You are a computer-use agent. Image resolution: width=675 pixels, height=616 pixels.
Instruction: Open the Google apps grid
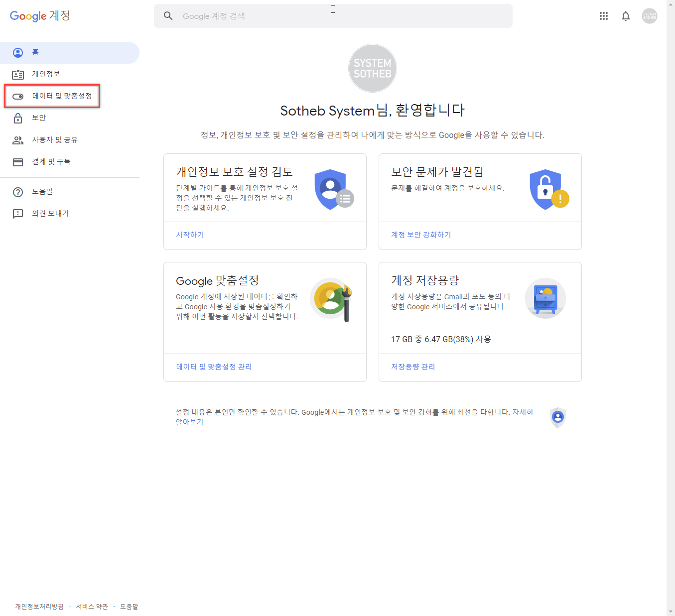tap(604, 16)
